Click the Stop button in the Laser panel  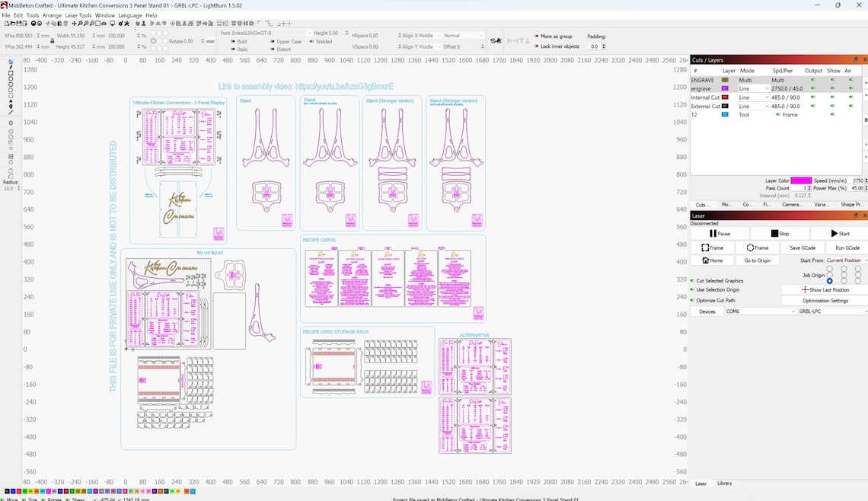pos(780,233)
